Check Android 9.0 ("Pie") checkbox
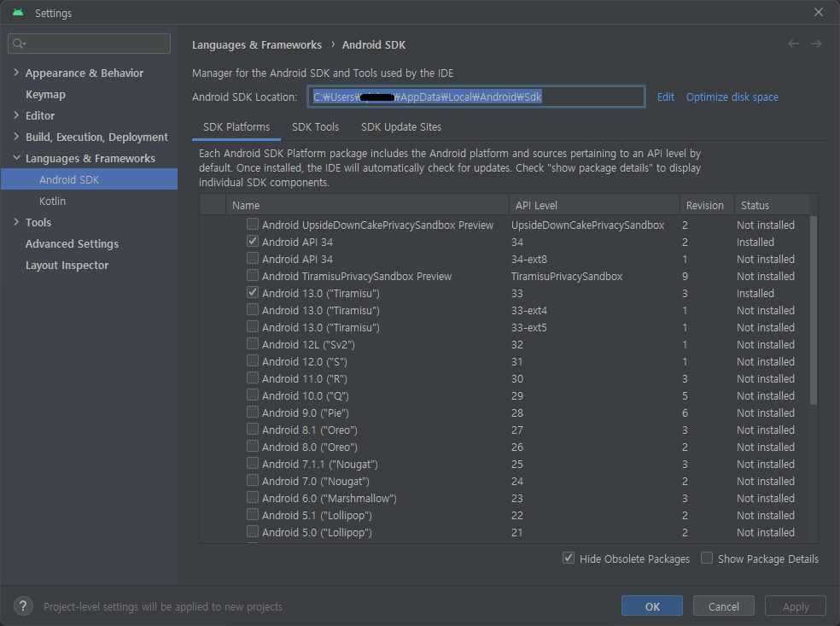Screen dimensions: 840x626 (253, 412)
